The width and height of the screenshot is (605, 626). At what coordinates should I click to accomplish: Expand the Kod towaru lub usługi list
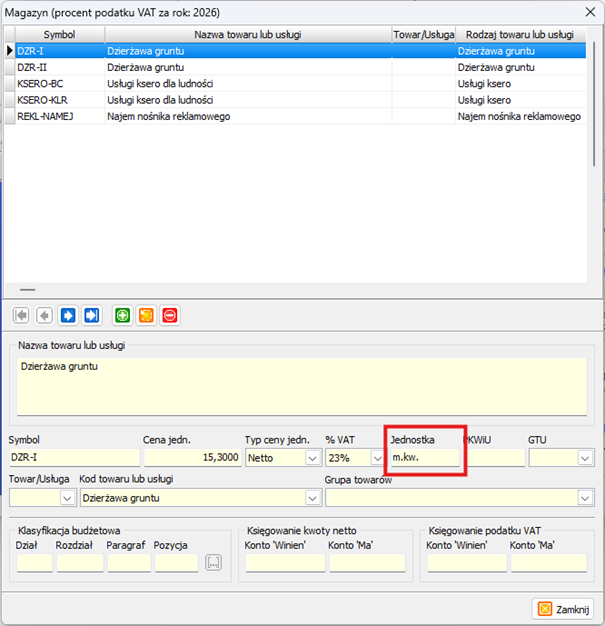311,497
